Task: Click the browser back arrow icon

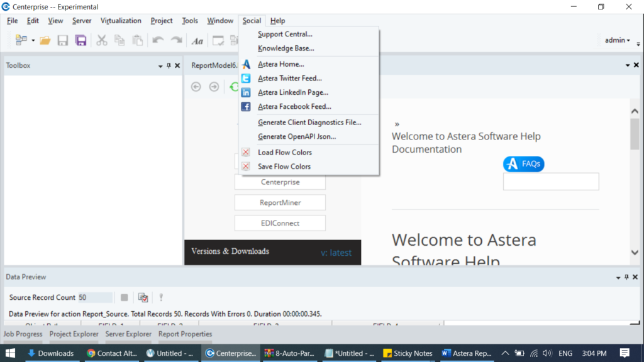Action: [196, 87]
